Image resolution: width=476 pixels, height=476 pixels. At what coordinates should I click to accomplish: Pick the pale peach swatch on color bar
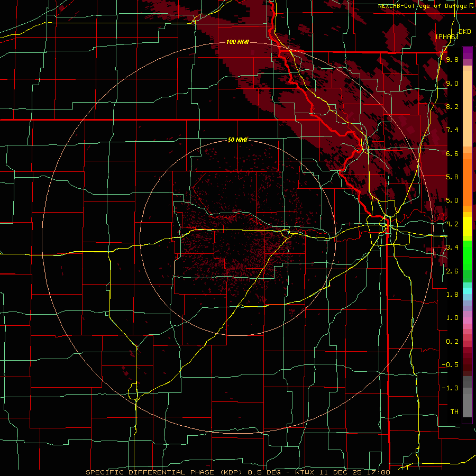[x=467, y=109]
